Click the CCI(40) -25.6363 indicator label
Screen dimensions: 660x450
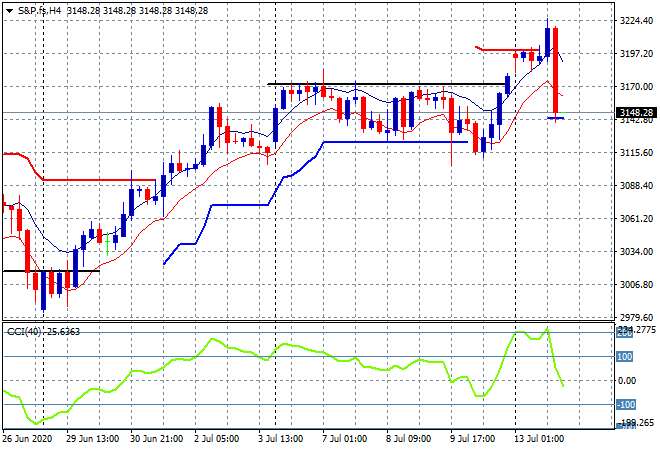[43, 332]
